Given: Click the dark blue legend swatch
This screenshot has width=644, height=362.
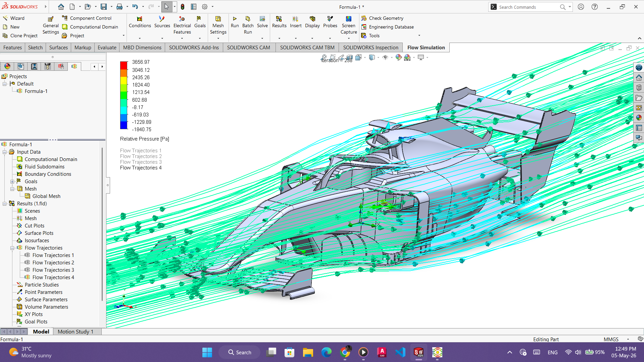Looking at the screenshot, I should (x=124, y=125).
